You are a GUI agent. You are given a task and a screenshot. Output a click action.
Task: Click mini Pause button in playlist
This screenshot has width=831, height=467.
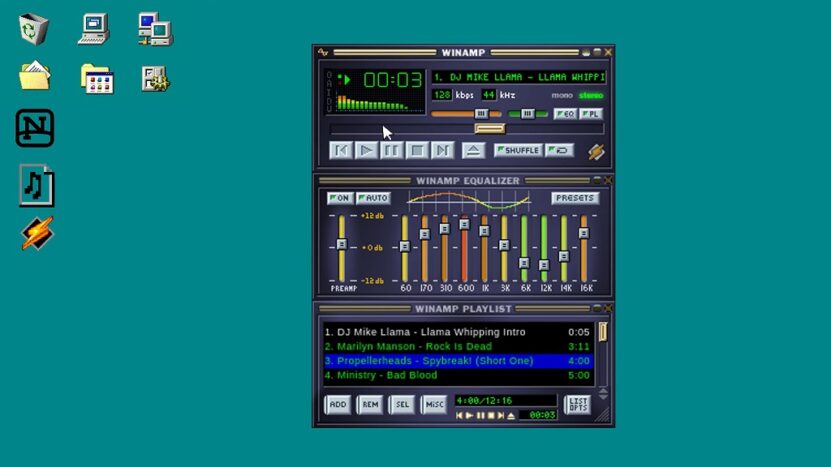(480, 416)
